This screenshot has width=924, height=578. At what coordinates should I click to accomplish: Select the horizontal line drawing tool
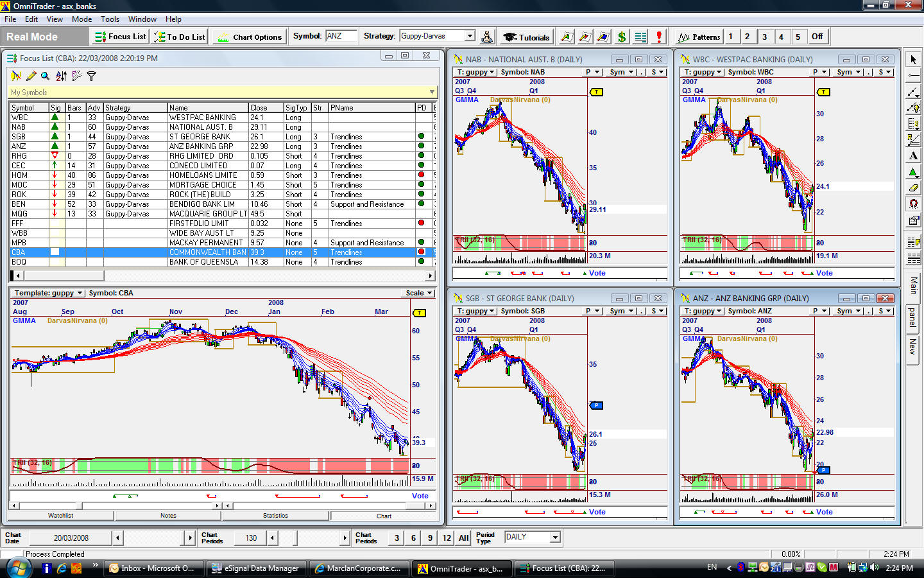913,75
